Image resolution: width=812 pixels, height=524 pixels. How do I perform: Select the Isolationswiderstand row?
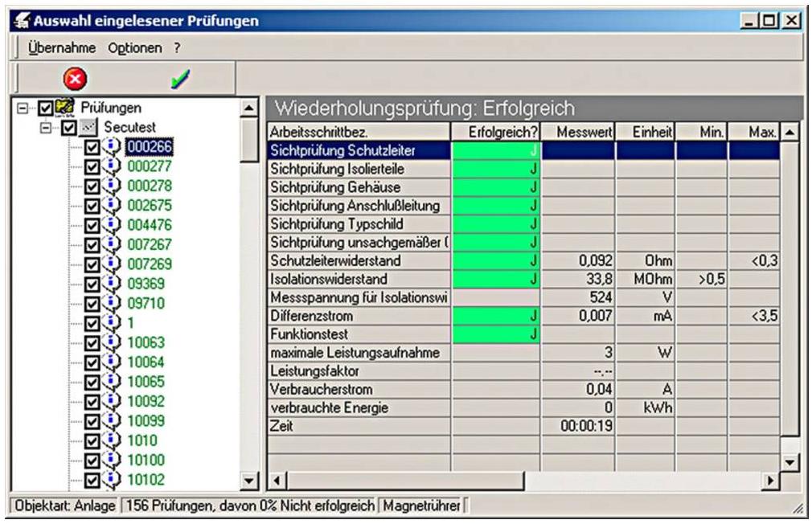[x=358, y=280]
